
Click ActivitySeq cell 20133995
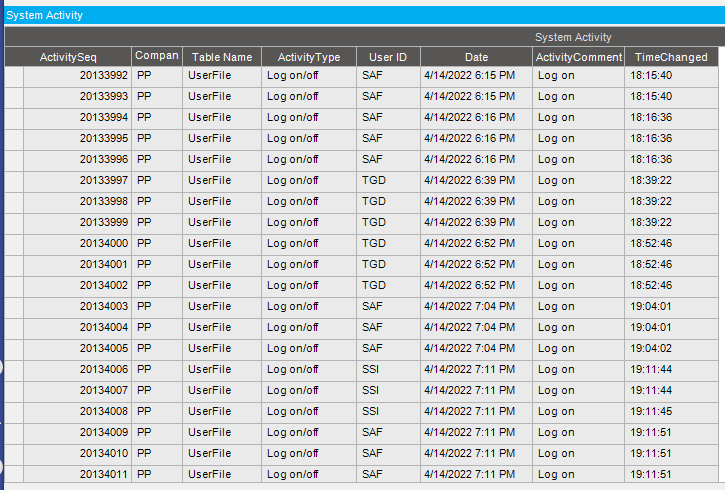point(78,140)
